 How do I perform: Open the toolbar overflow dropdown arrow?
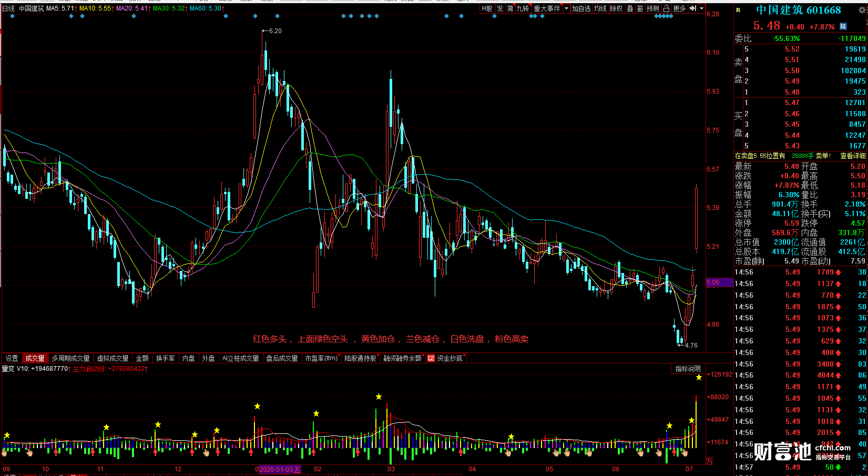pyautogui.click(x=701, y=8)
